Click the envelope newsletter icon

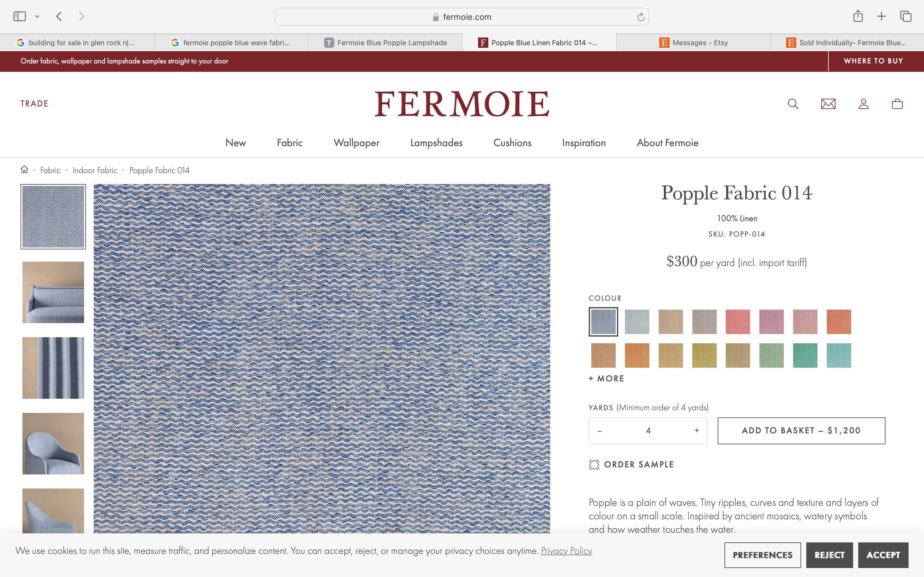pyautogui.click(x=828, y=104)
